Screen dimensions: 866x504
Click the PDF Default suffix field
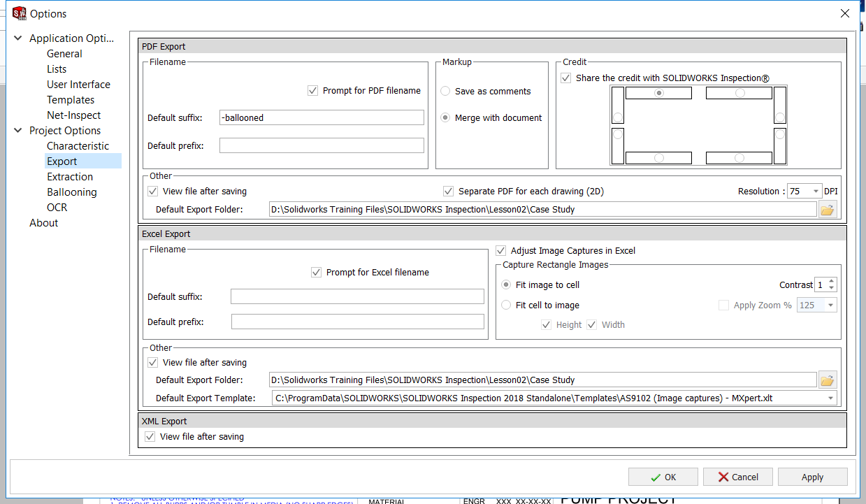tap(322, 117)
